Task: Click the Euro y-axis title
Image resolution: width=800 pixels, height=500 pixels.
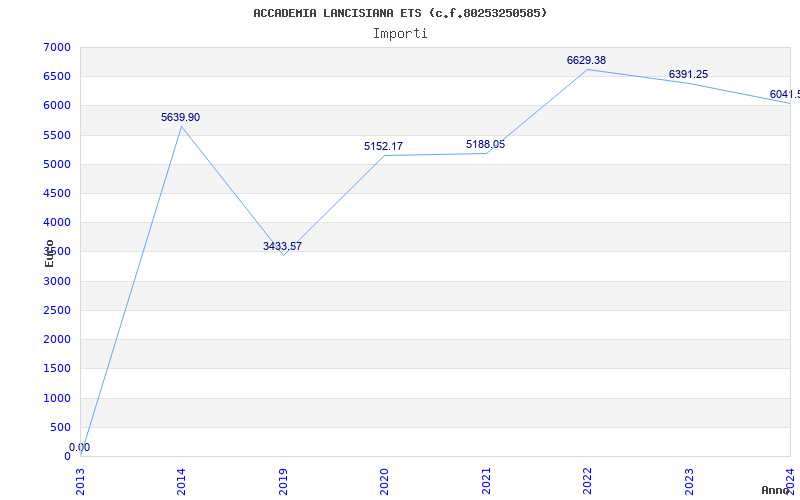Action: (x=49, y=253)
